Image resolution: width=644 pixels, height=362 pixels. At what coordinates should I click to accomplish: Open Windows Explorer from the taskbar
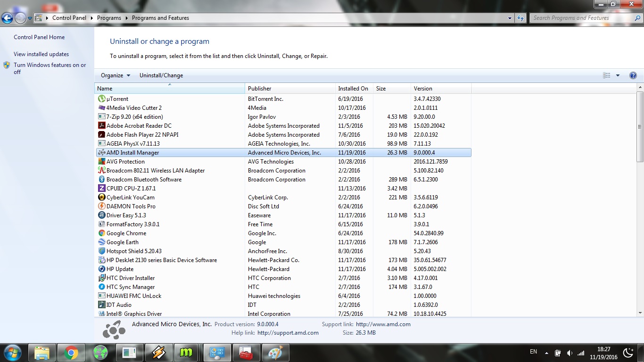tap(42, 353)
